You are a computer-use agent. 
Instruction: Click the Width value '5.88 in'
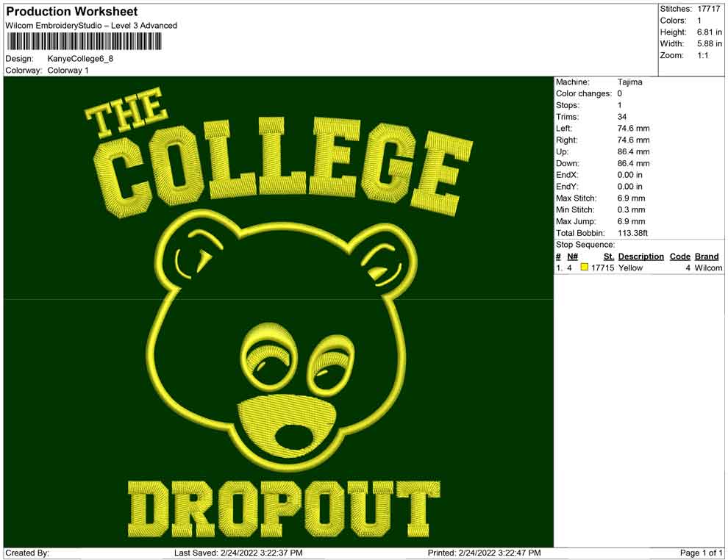pyautogui.click(x=710, y=43)
